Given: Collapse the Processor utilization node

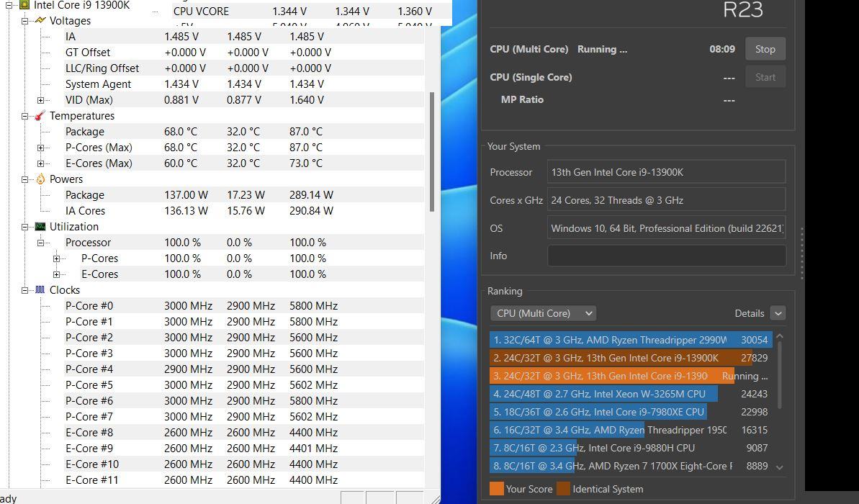Looking at the screenshot, I should point(40,243).
